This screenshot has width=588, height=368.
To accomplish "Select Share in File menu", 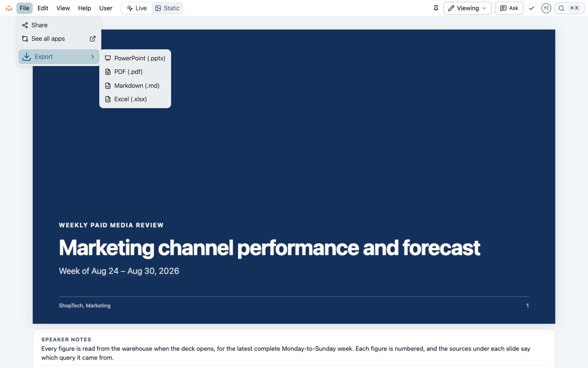I will click(x=59, y=25).
